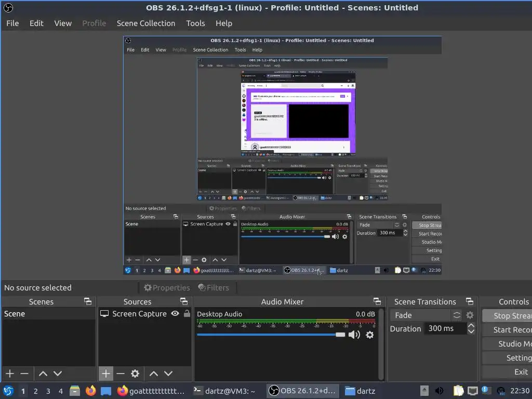Viewport: 532px width, 399px height.
Task: Click the preview canvas area
Action: coord(282,155)
